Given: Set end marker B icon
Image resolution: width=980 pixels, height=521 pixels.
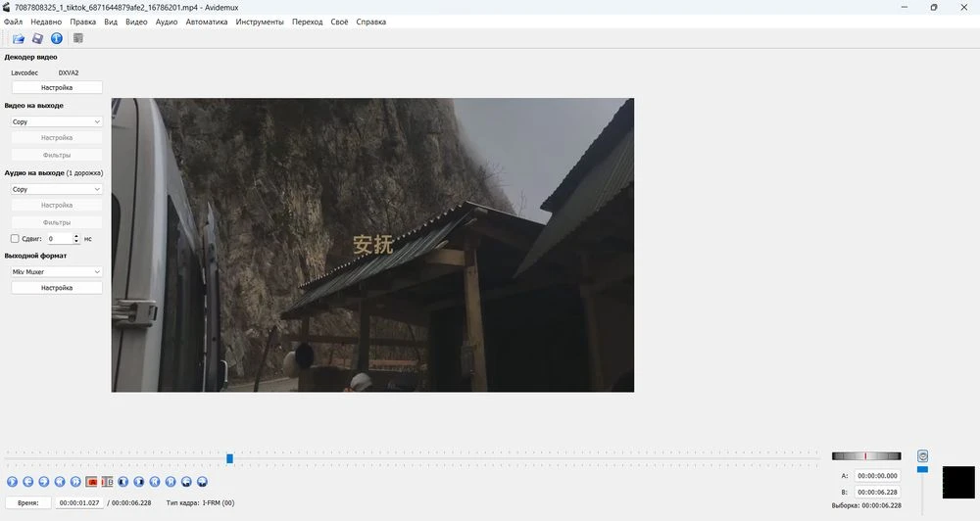Looking at the screenshot, I should pyautogui.click(x=107, y=482).
